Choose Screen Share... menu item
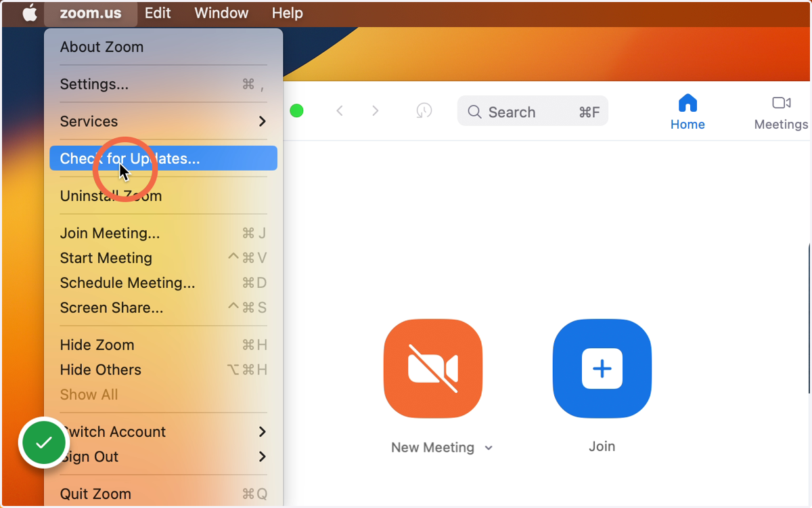This screenshot has height=508, width=812. 163,308
